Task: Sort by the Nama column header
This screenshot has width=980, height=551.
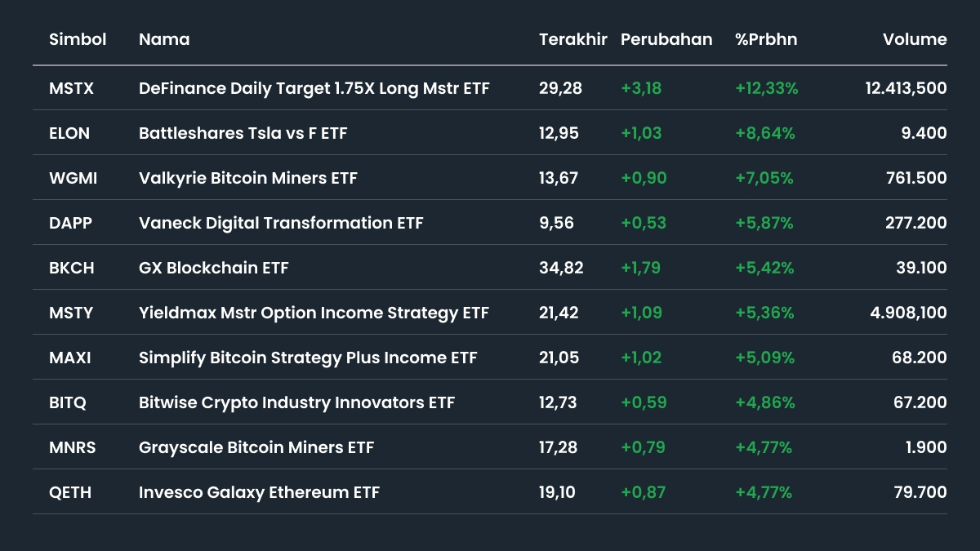Action: pos(164,39)
